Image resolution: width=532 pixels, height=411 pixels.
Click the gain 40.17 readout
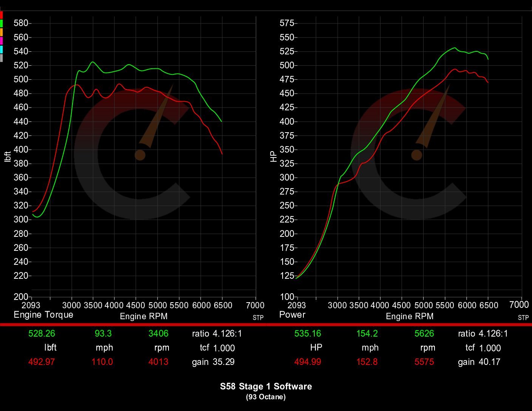(x=479, y=362)
